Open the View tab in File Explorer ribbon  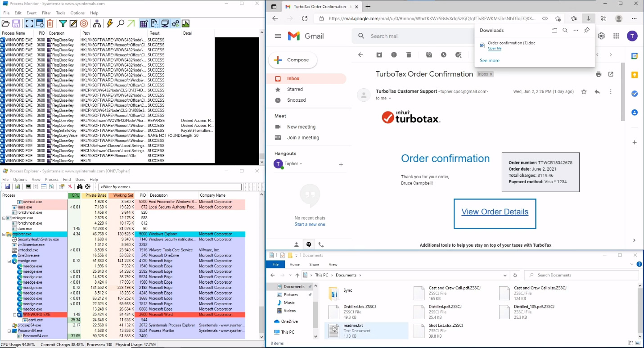point(333,265)
